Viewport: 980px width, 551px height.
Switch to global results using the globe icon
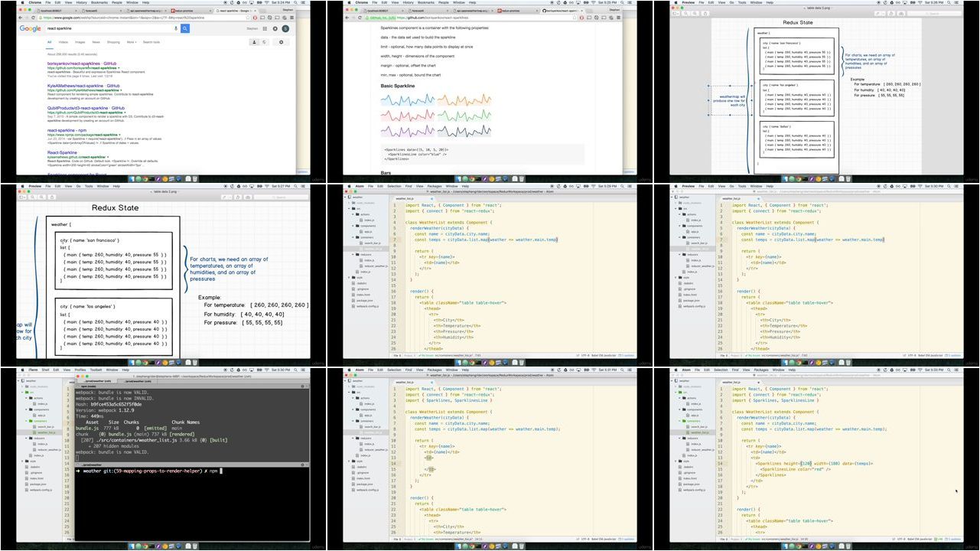tap(265, 42)
